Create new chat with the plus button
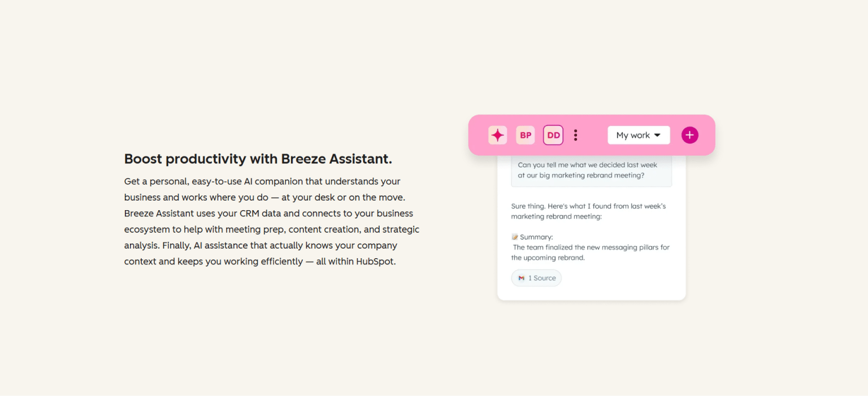 pos(689,135)
